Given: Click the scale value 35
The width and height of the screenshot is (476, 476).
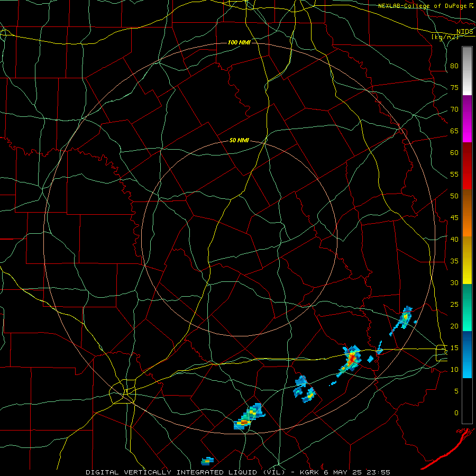Looking at the screenshot, I should [454, 261].
